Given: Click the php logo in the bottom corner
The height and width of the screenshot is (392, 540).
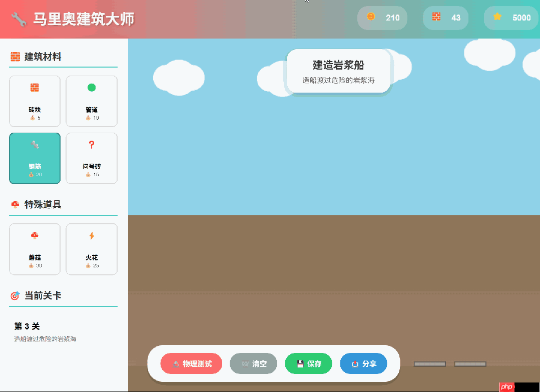Looking at the screenshot, I should [x=505, y=386].
